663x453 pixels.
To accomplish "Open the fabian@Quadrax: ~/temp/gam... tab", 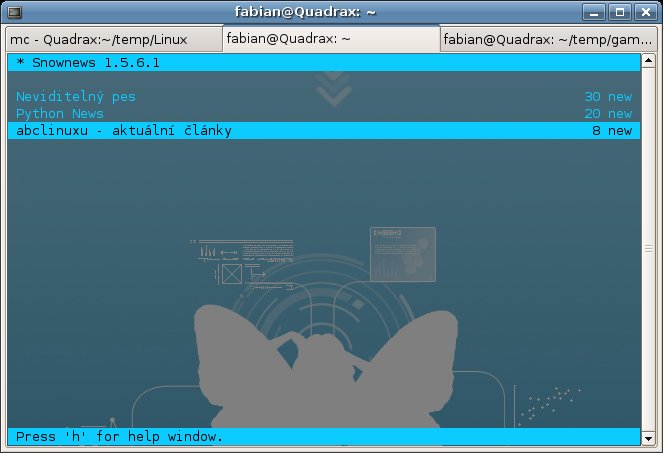I will (x=548, y=40).
